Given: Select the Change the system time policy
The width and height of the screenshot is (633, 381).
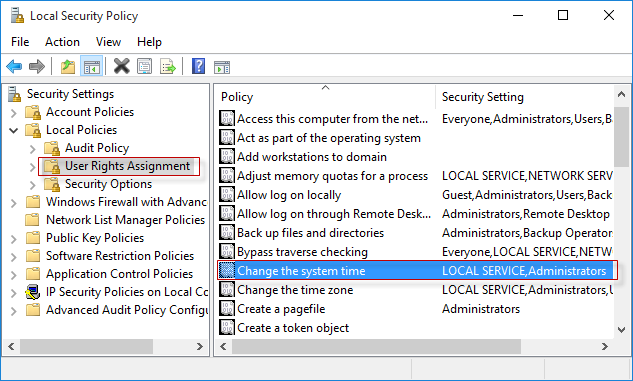Looking at the screenshot, I should pyautogui.click(x=415, y=270).
